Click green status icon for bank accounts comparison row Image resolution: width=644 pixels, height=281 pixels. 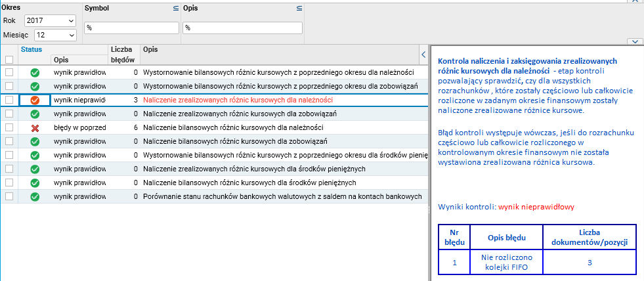click(x=35, y=196)
